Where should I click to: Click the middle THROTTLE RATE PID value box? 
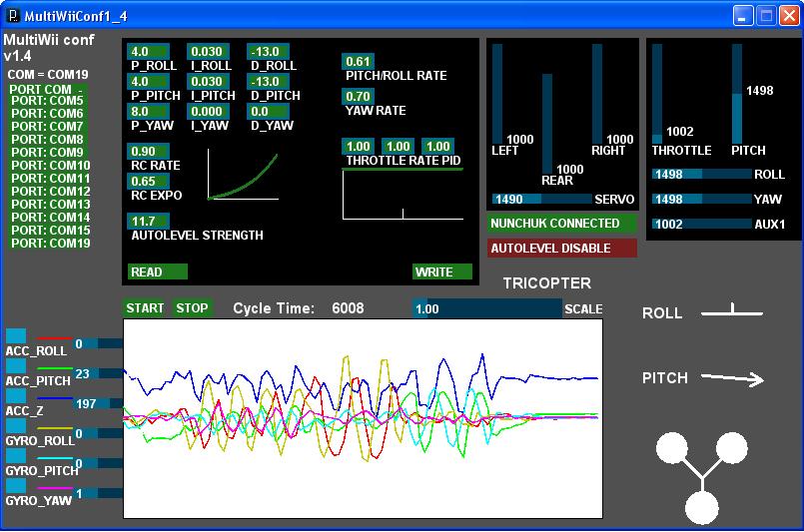click(398, 146)
